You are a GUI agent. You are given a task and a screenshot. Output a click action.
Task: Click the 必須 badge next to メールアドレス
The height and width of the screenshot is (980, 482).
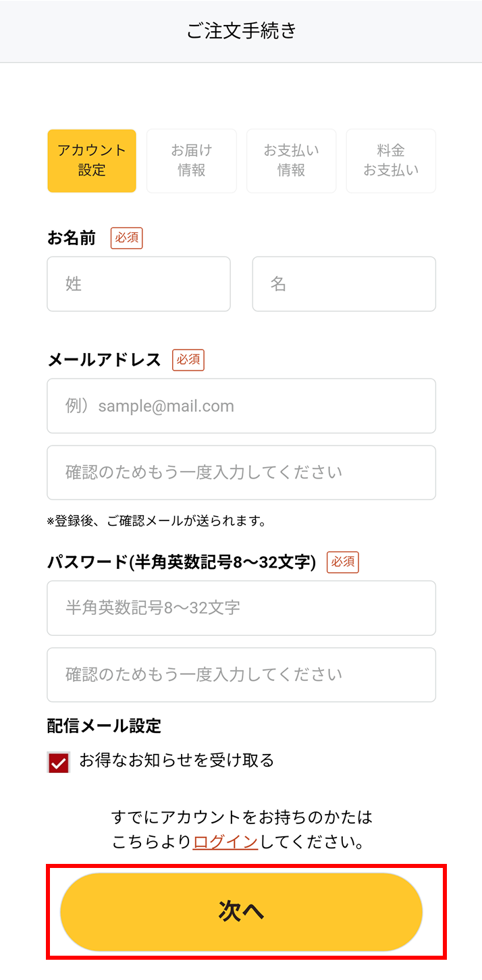[188, 360]
